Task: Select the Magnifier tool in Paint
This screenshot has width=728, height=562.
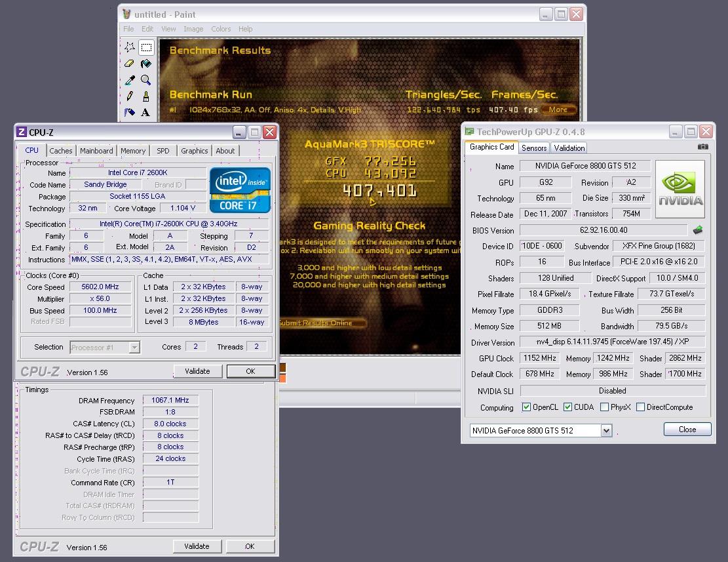Action: [145, 80]
